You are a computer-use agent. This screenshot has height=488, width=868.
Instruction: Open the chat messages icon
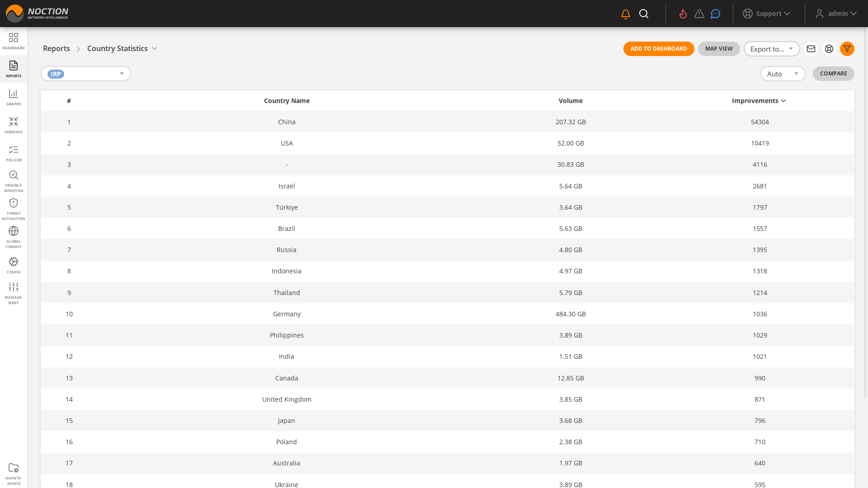pyautogui.click(x=716, y=14)
